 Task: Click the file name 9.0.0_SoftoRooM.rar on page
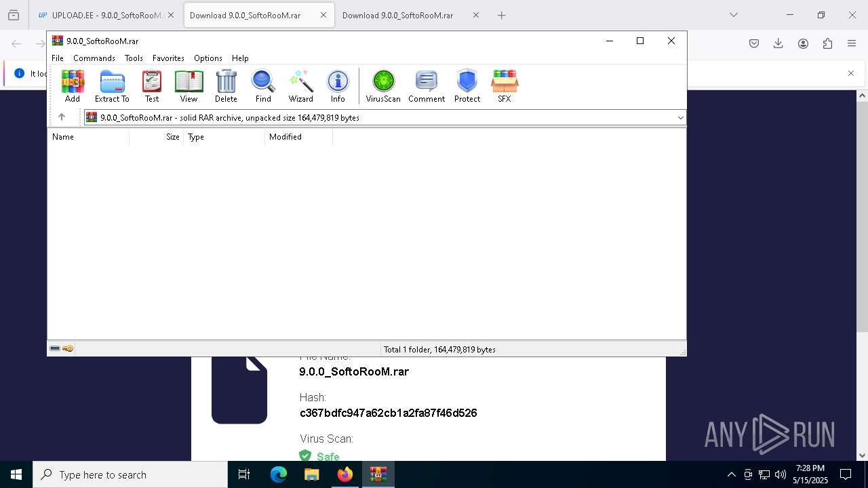354,371
